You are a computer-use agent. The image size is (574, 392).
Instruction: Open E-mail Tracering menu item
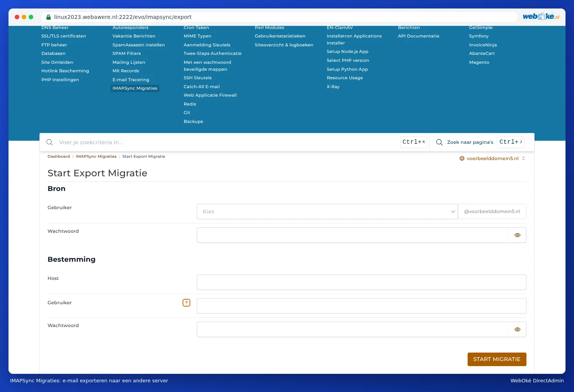coord(131,80)
